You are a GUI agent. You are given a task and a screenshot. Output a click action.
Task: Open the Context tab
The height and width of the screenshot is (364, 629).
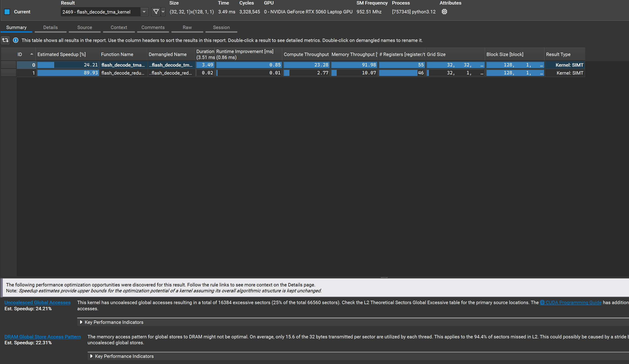point(119,27)
